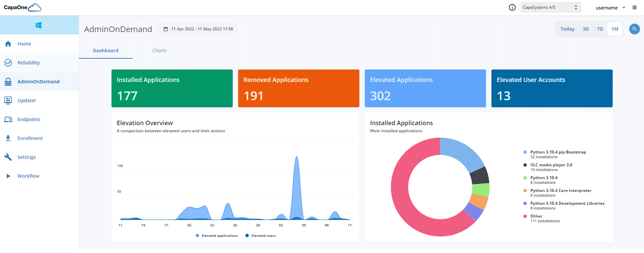Image resolution: width=644 pixels, height=253 pixels.
Task: Toggle Python 3.10.4 Development Libraries legend entry
Action: [x=564, y=205]
